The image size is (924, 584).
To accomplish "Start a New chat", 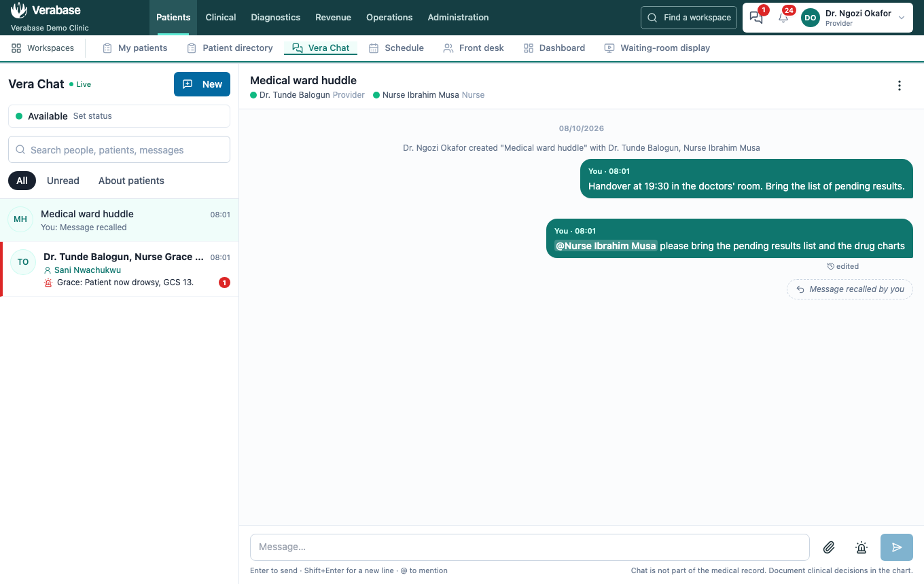I will click(x=202, y=84).
